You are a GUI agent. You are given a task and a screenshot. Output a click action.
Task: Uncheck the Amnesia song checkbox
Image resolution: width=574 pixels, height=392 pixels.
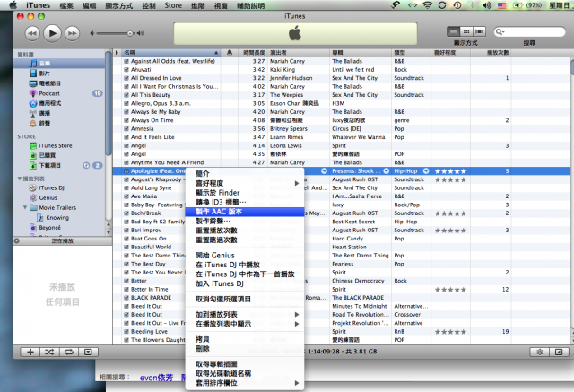point(126,129)
